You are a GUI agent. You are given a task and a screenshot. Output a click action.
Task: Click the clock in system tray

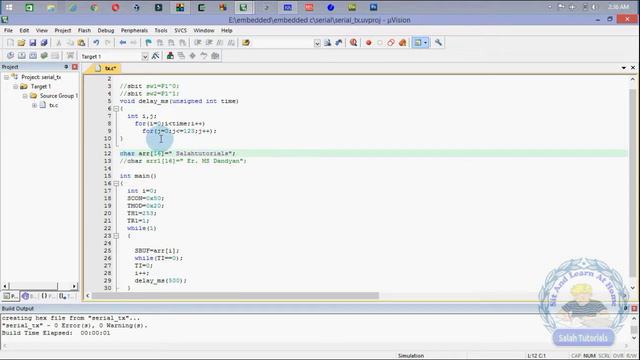618,7
